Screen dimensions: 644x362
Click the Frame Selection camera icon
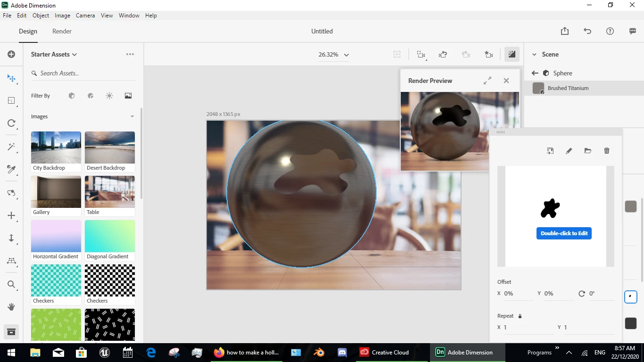click(x=421, y=55)
